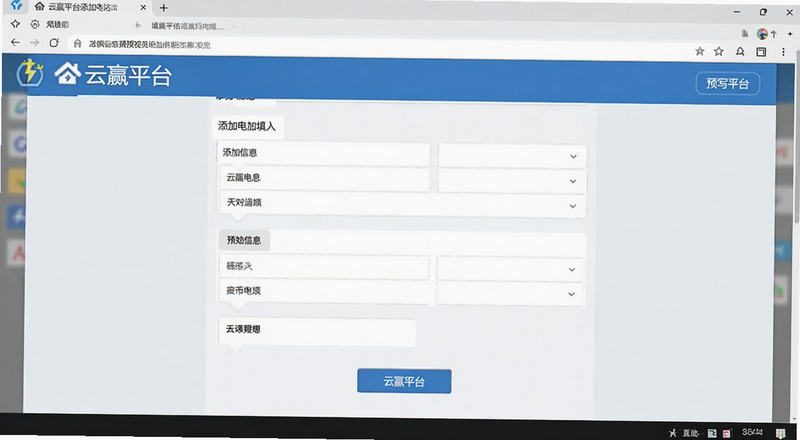Expand the dropdown next to 添加信息
Viewport: 800px width, 440px height.
[512, 156]
